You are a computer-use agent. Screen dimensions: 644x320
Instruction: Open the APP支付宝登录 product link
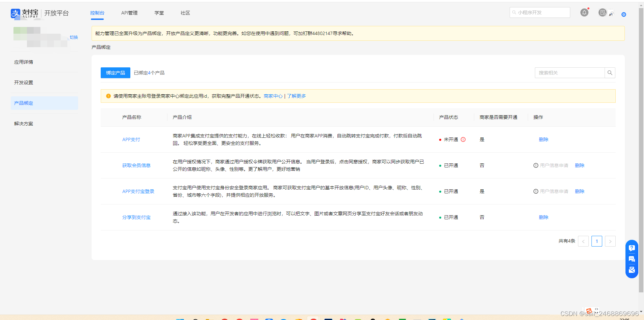tap(138, 191)
